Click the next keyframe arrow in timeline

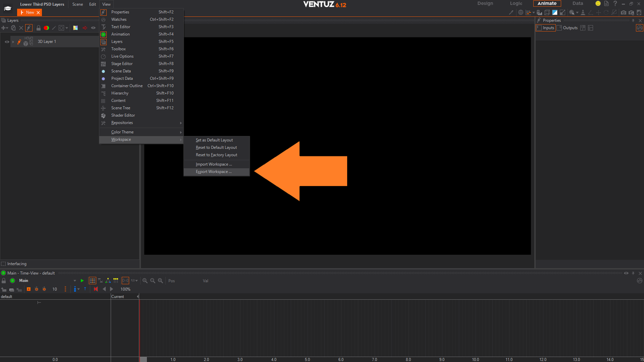pos(112,289)
